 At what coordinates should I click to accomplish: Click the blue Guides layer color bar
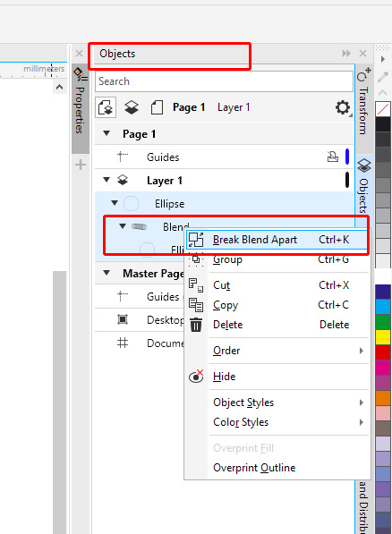(x=347, y=157)
